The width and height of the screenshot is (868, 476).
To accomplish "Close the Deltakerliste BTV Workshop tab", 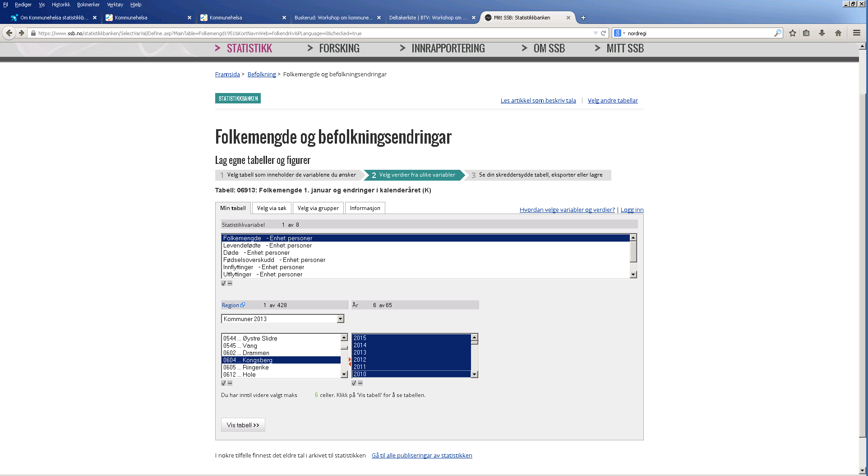I will tap(474, 18).
